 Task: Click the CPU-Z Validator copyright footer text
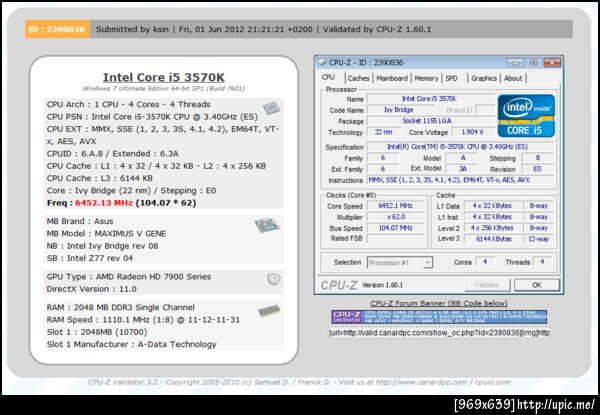[299, 382]
